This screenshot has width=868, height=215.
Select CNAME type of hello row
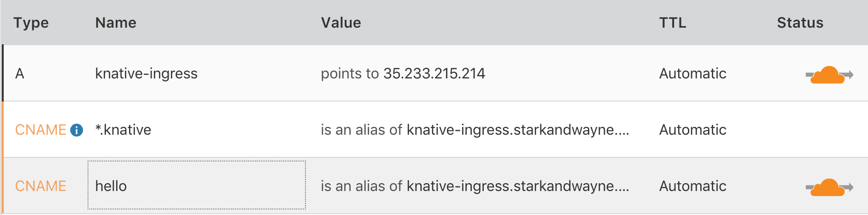41,186
